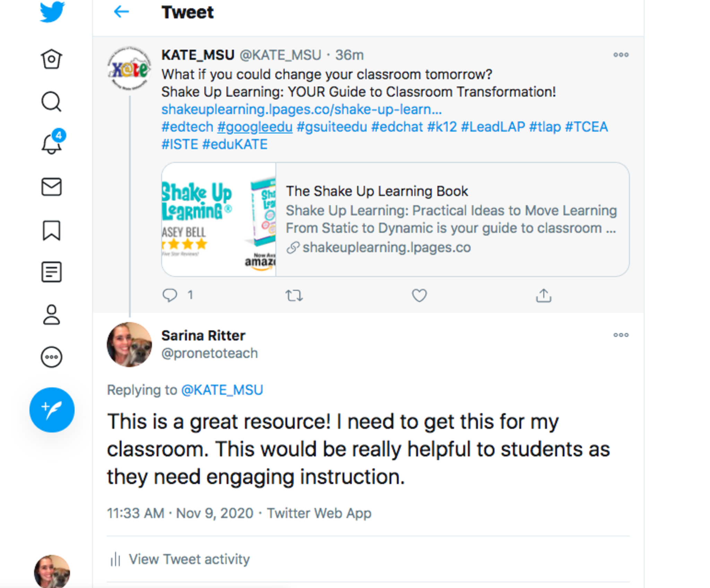Viewport: 710px width, 588px height.
Task: Go back using the arrow
Action: coord(121,12)
